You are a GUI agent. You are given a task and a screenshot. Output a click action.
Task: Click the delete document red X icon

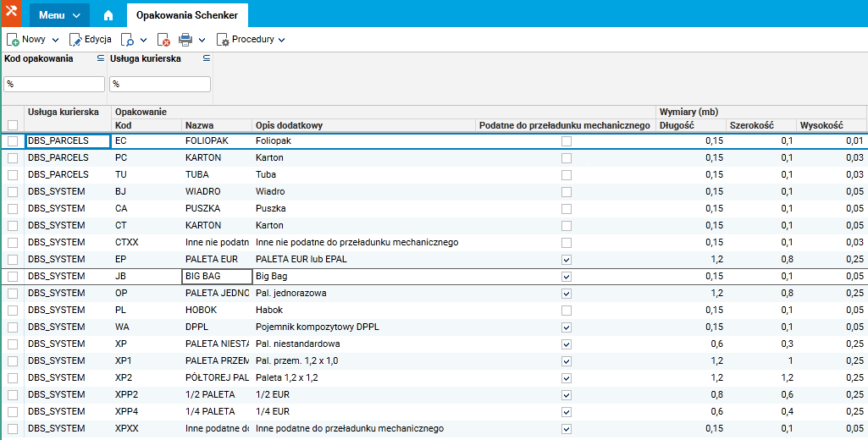pyautogui.click(x=163, y=40)
